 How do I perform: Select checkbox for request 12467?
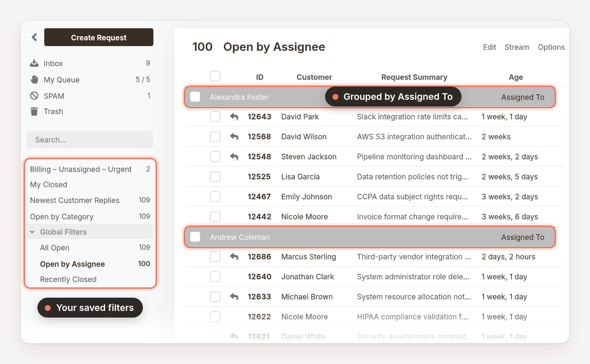tap(215, 197)
